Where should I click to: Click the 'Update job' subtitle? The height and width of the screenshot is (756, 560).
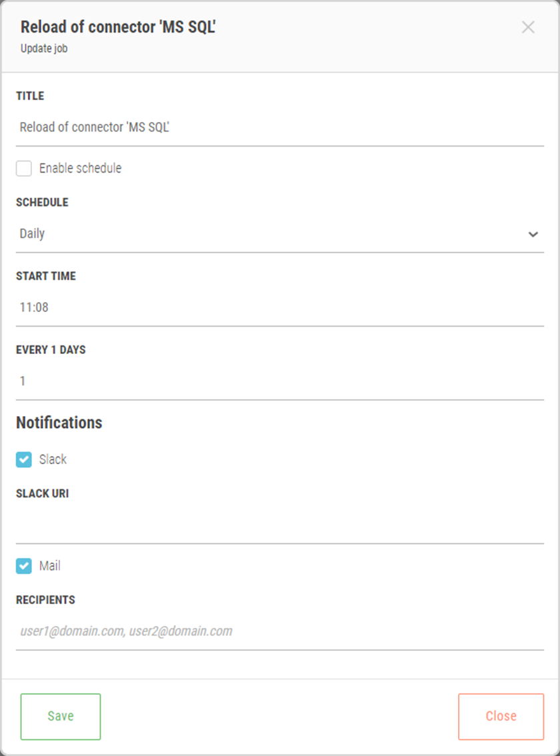(x=44, y=49)
